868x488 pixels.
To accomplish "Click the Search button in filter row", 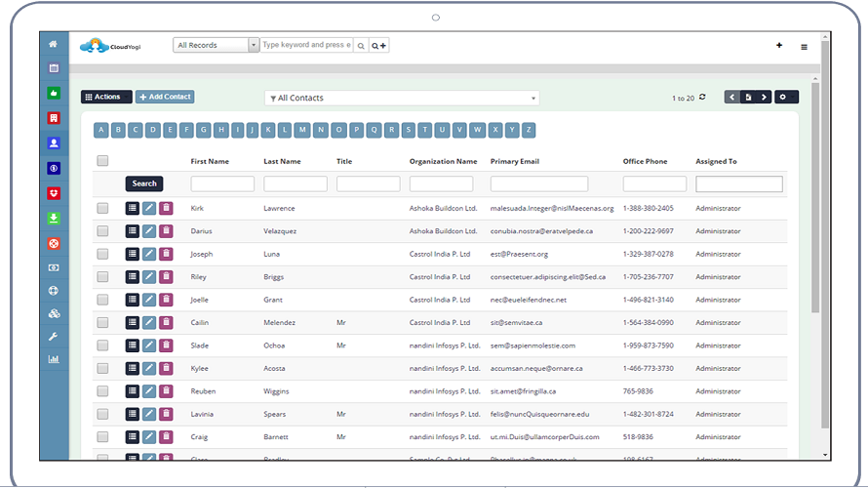I will tap(144, 183).
